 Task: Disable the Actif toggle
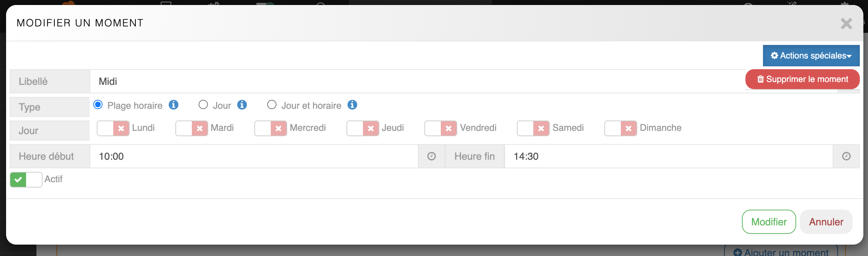(26, 180)
